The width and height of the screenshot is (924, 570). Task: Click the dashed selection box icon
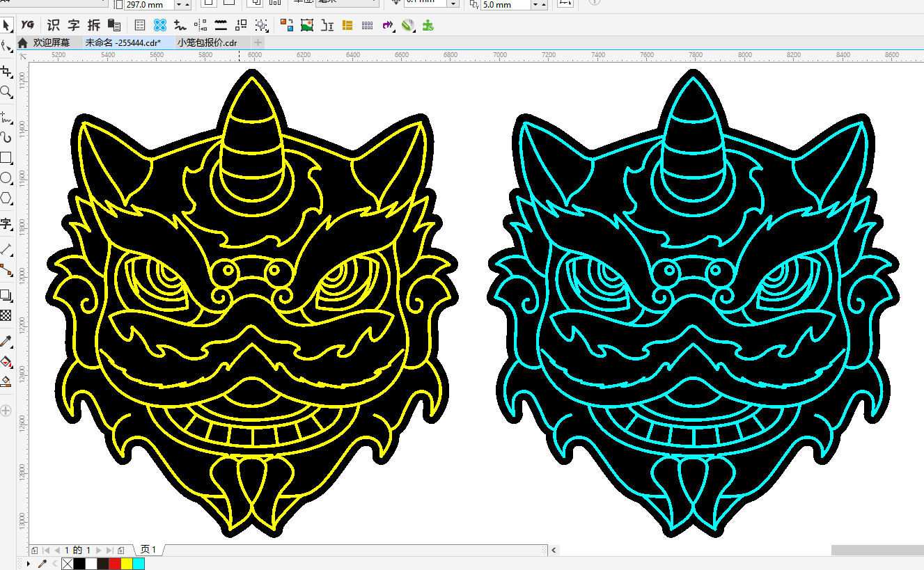pyautogui.click(x=262, y=25)
